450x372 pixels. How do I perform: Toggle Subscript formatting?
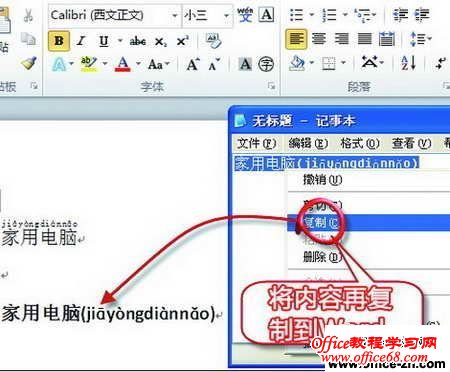(161, 42)
